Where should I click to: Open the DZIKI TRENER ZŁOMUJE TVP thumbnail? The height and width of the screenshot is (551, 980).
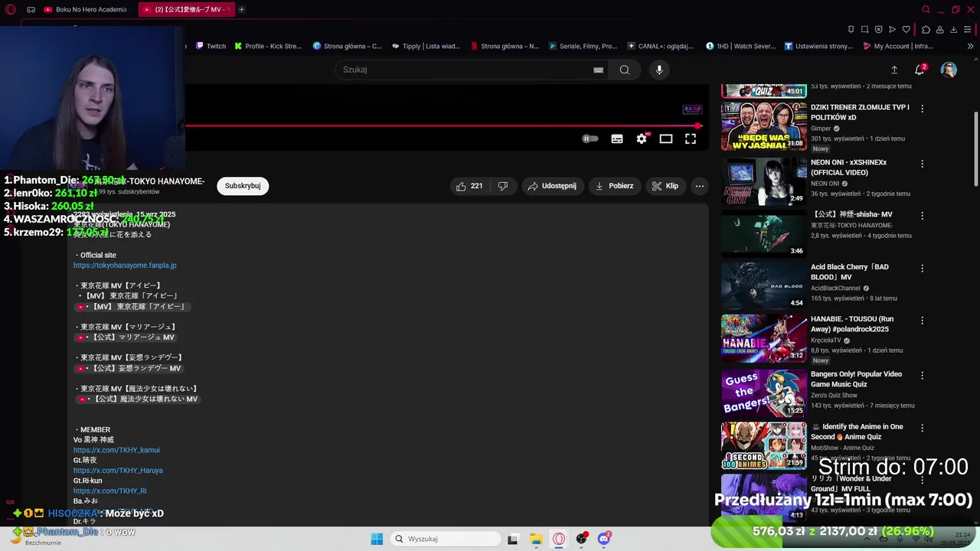[764, 126]
